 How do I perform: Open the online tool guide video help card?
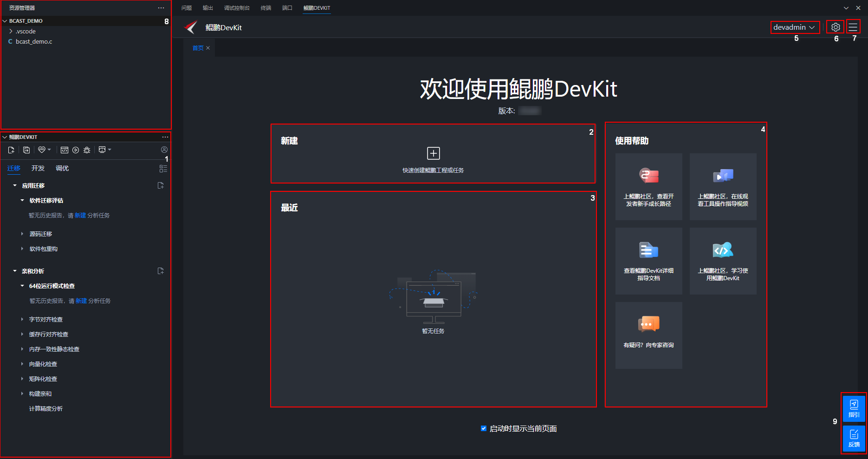(x=723, y=187)
